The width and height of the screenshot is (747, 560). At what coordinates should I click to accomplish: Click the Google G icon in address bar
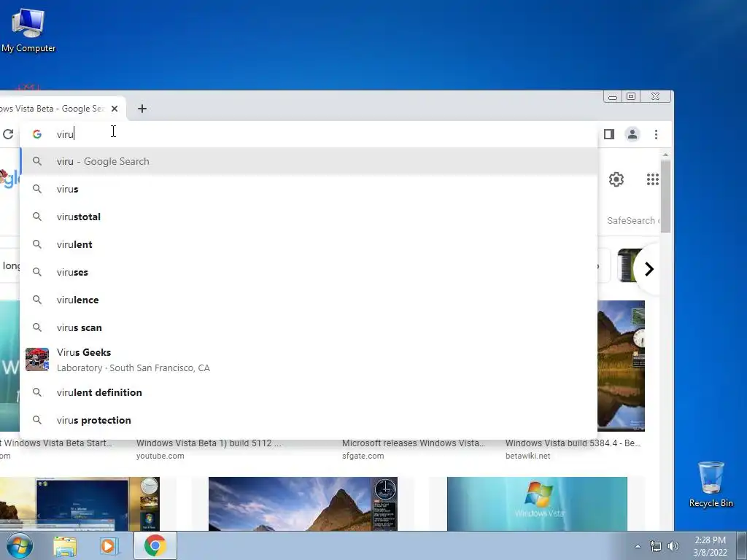tap(37, 134)
